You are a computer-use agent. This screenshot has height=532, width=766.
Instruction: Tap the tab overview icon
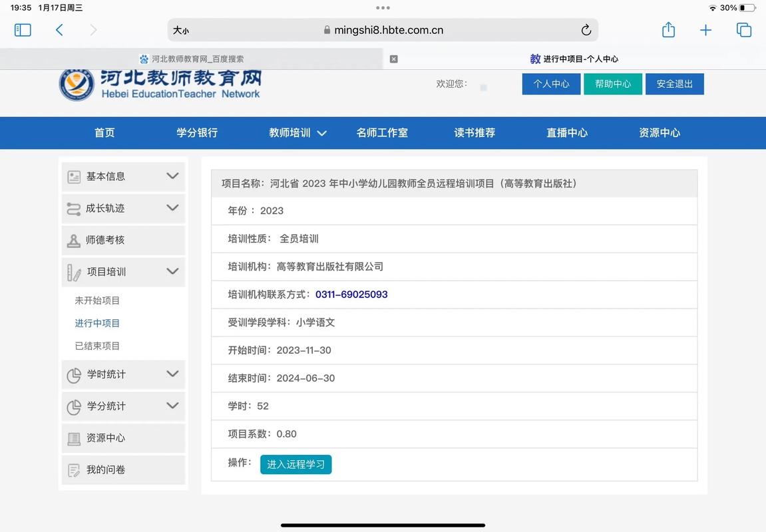[743, 29]
